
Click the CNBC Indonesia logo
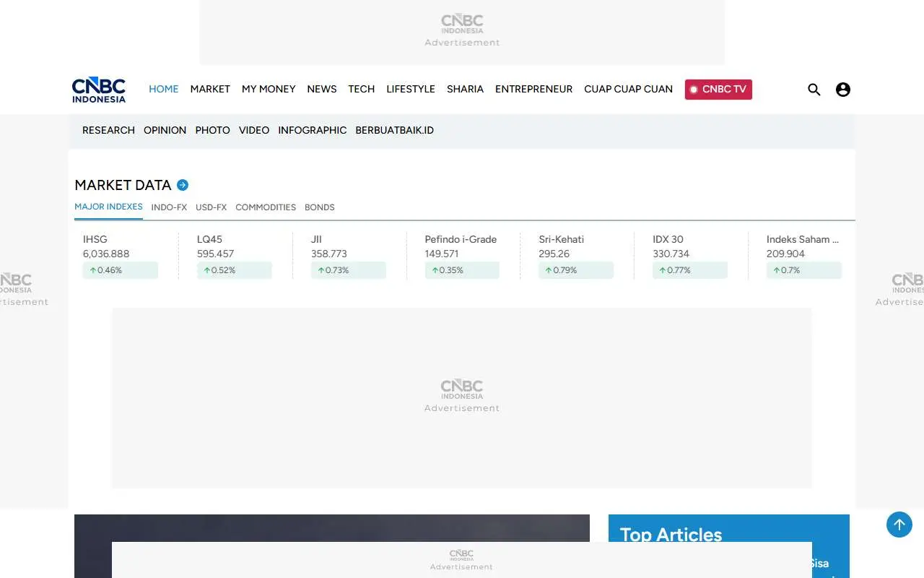pos(99,90)
